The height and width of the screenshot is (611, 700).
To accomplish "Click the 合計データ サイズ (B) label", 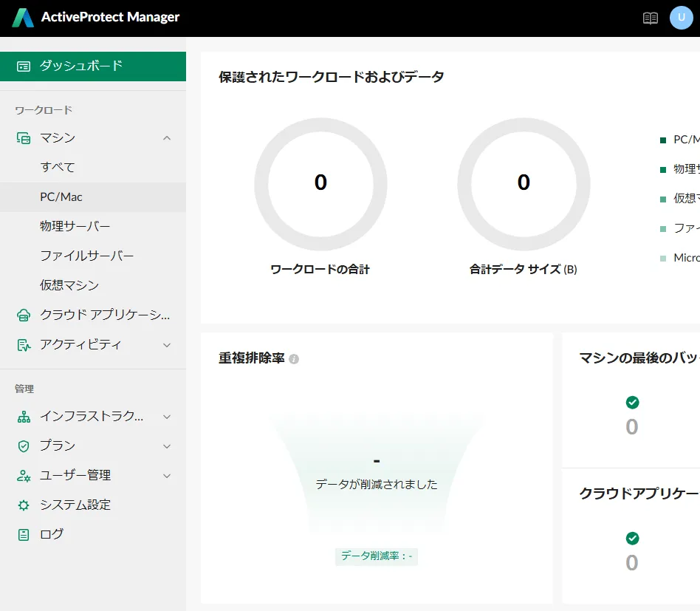I will click(524, 270).
